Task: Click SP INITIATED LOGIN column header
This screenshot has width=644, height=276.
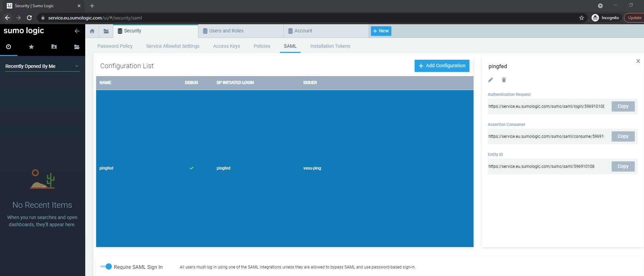Action: [x=235, y=83]
